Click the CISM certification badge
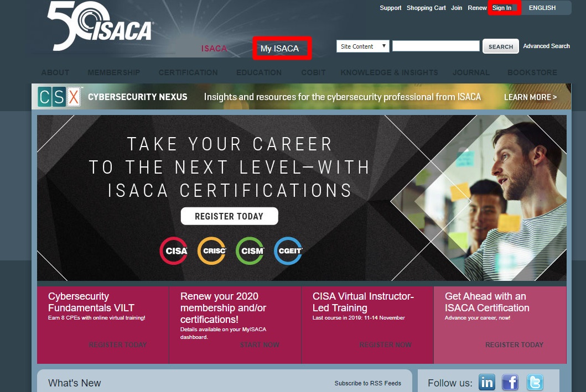586x392 pixels. [250, 250]
